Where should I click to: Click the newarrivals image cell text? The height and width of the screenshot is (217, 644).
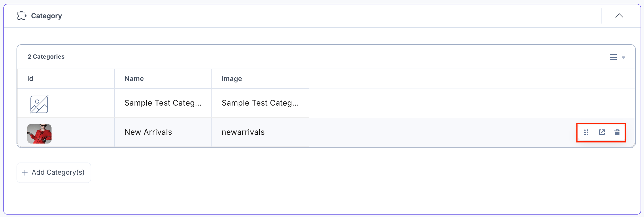point(243,132)
